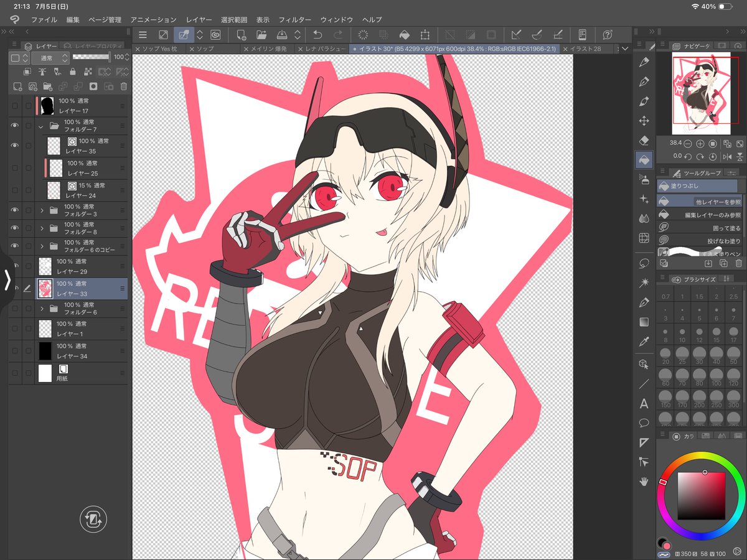Select the Gradient tool
Viewport: 747px width, 560px height.
644,322
